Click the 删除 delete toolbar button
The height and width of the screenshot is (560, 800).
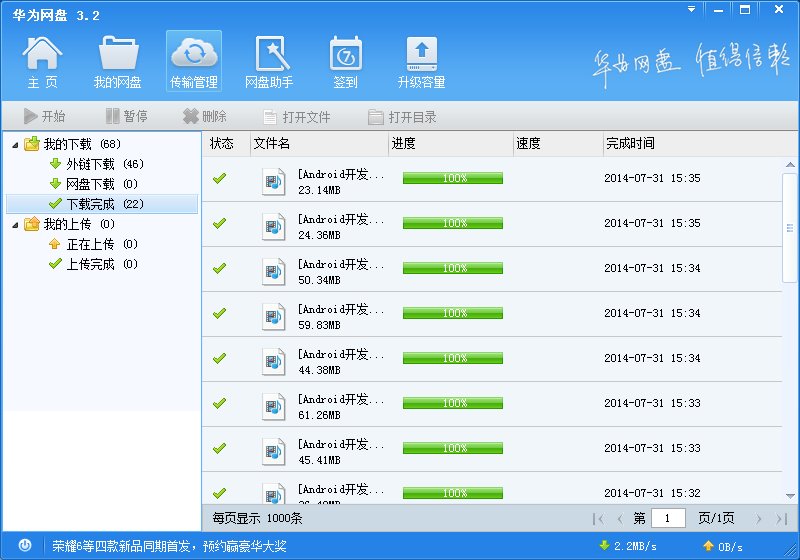[205, 116]
